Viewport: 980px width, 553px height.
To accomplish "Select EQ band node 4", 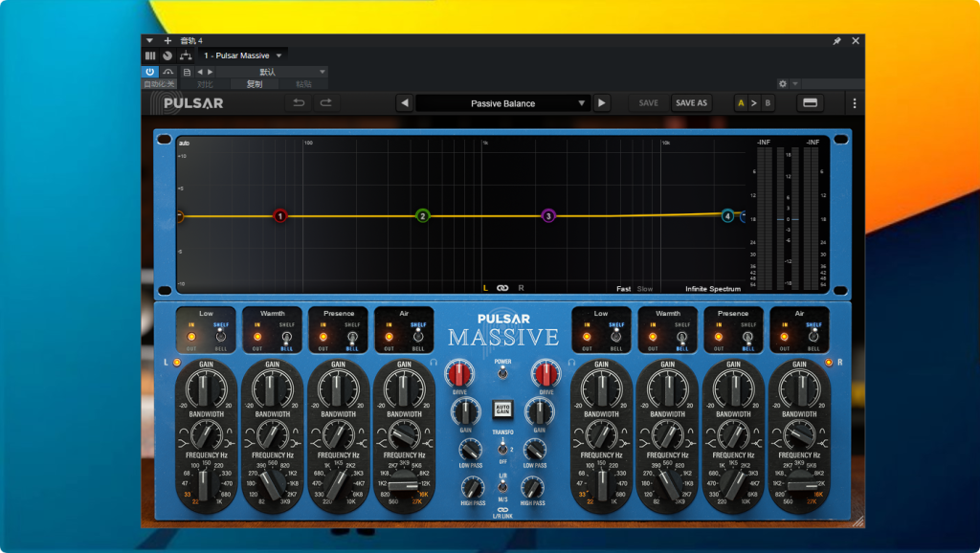I will click(727, 216).
